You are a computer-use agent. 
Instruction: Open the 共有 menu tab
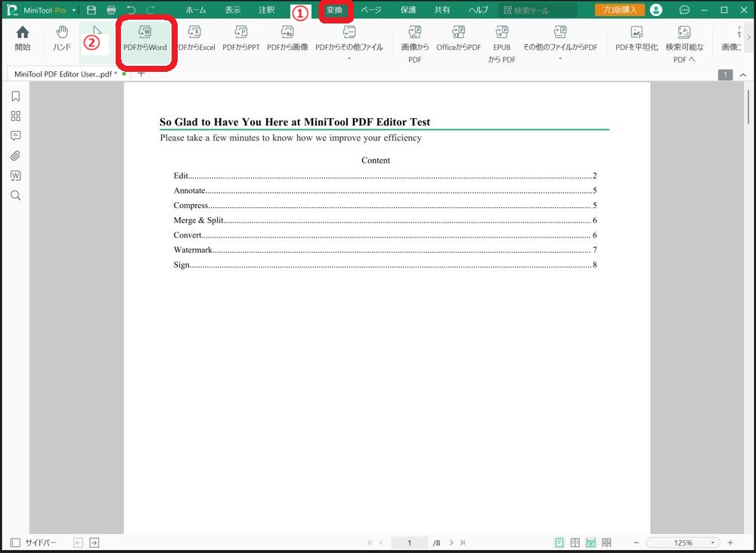(442, 10)
